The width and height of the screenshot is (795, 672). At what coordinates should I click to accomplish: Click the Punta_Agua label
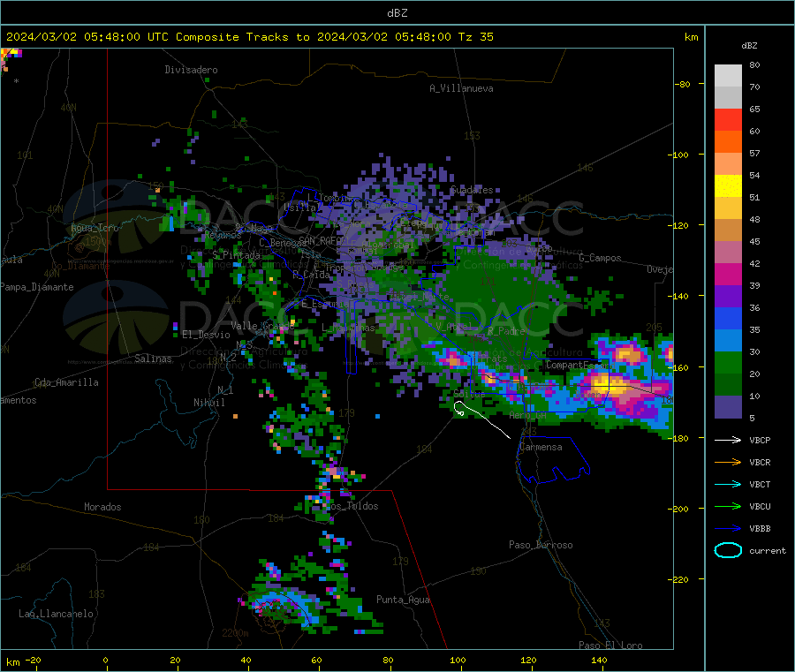tap(403, 600)
